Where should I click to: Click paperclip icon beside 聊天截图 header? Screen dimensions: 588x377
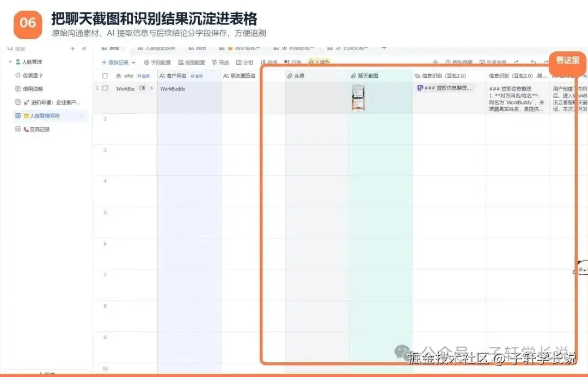point(353,76)
